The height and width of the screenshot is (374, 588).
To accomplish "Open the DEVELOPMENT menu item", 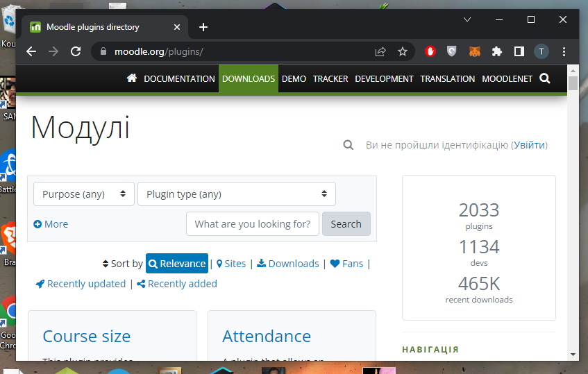I will click(x=384, y=78).
